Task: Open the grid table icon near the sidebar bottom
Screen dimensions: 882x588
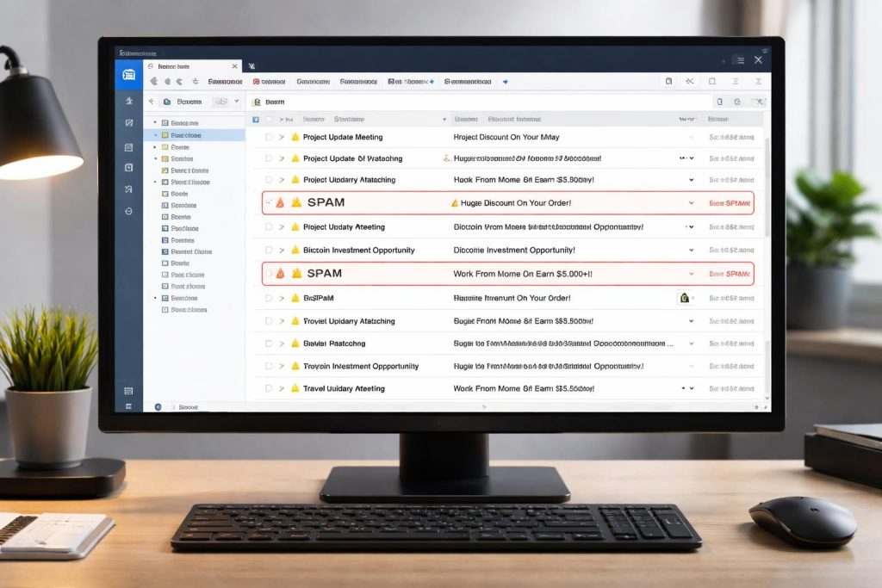Action: (x=129, y=391)
